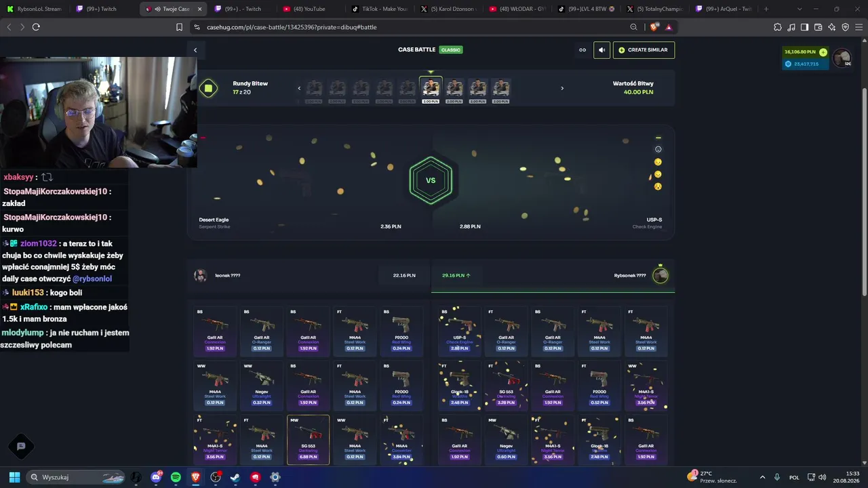The height and width of the screenshot is (488, 868).
Task: Click the leonek player avatar
Action: pyautogui.click(x=200, y=275)
